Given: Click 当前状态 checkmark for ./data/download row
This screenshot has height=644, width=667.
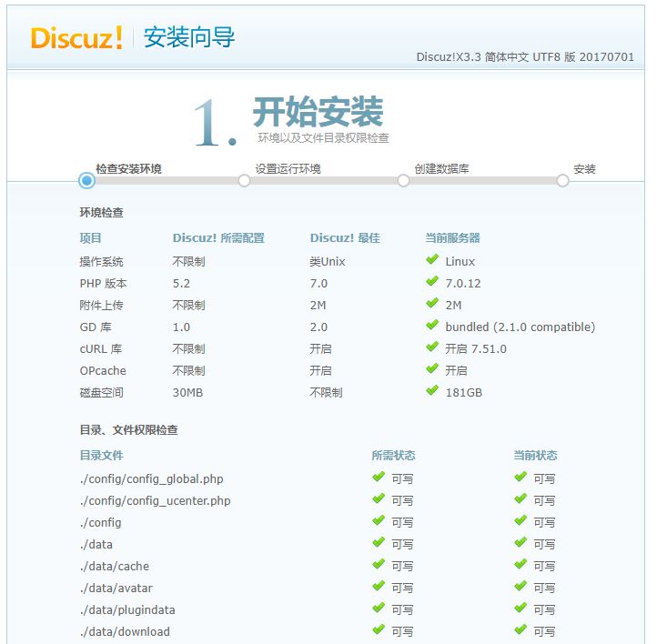Looking at the screenshot, I should 520,630.
